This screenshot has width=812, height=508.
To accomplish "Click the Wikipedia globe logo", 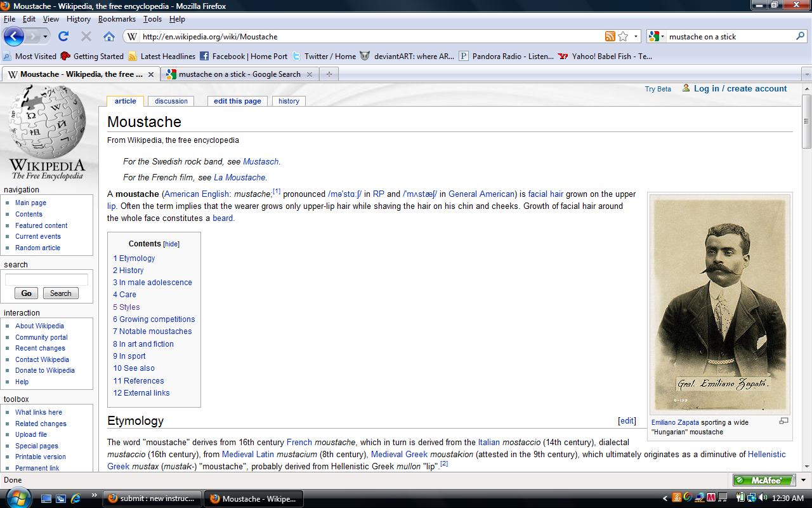I will pyautogui.click(x=47, y=133).
